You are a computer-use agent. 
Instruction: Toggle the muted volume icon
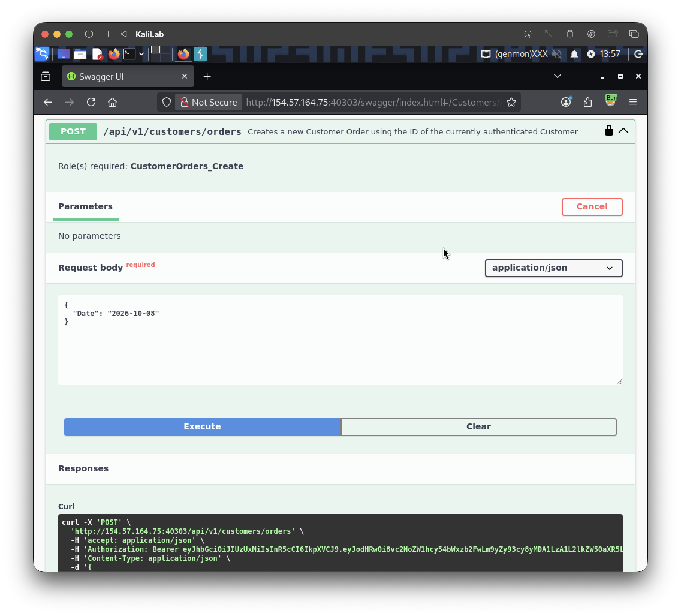point(557,54)
